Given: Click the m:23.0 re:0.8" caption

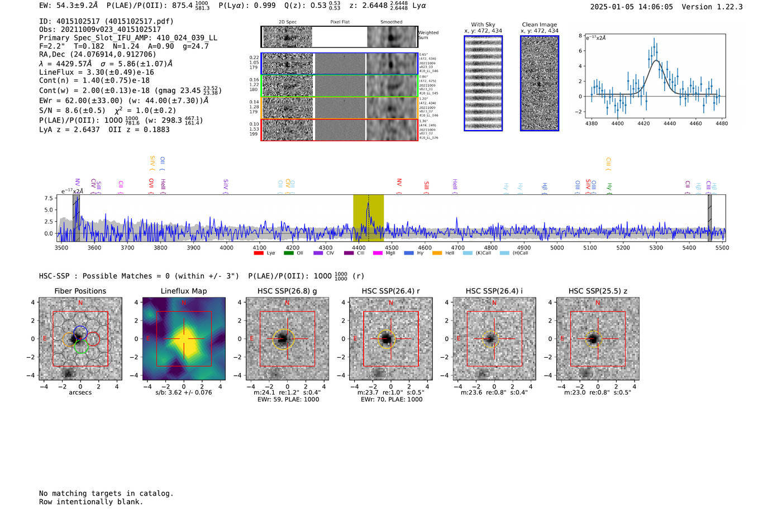Looking at the screenshot, I should coord(598,392).
